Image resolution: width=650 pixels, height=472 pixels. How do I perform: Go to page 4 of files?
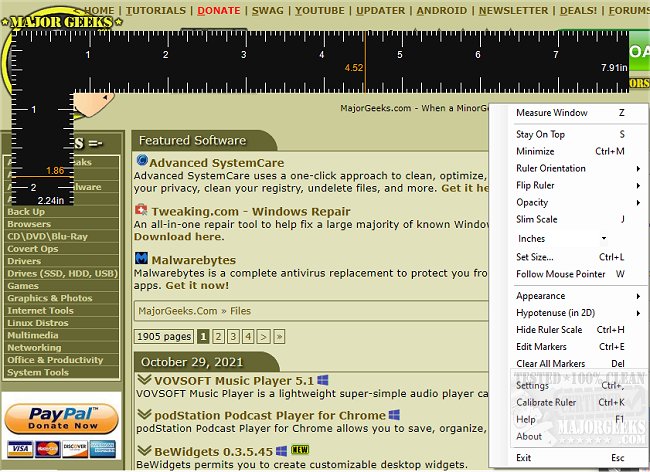[x=248, y=336]
